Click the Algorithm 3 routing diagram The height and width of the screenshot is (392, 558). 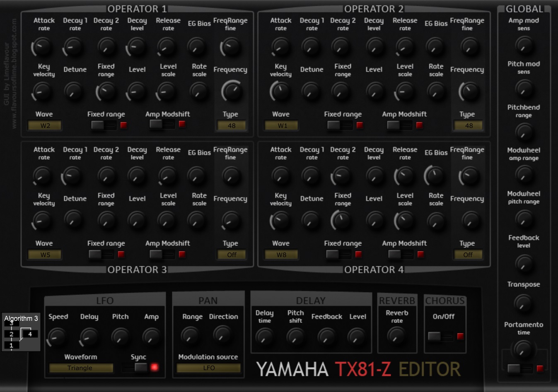[x=21, y=332]
